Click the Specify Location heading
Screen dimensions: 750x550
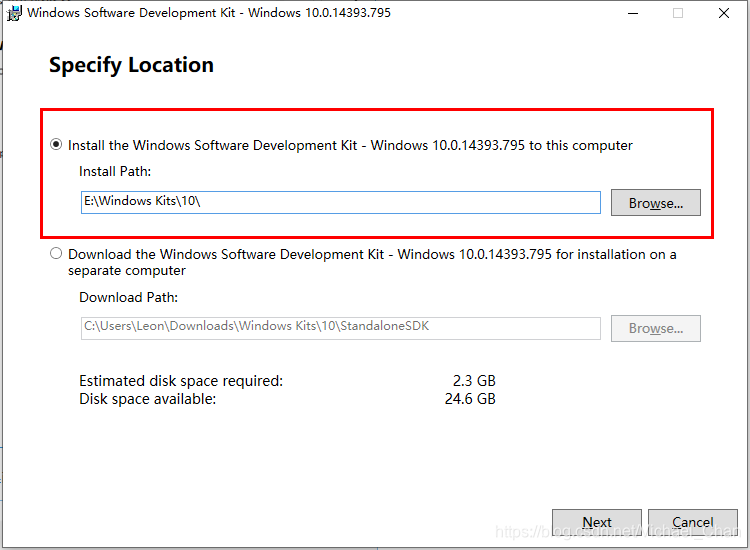coord(131,65)
